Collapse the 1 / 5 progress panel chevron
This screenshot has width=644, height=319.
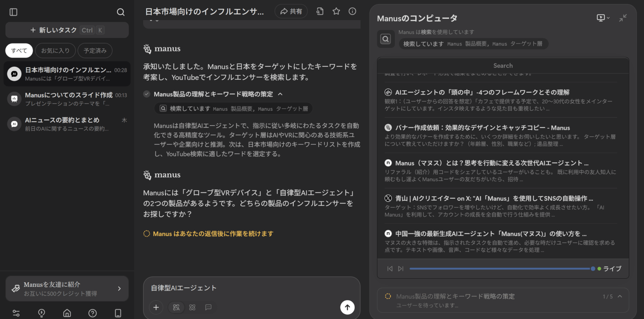[620, 296]
